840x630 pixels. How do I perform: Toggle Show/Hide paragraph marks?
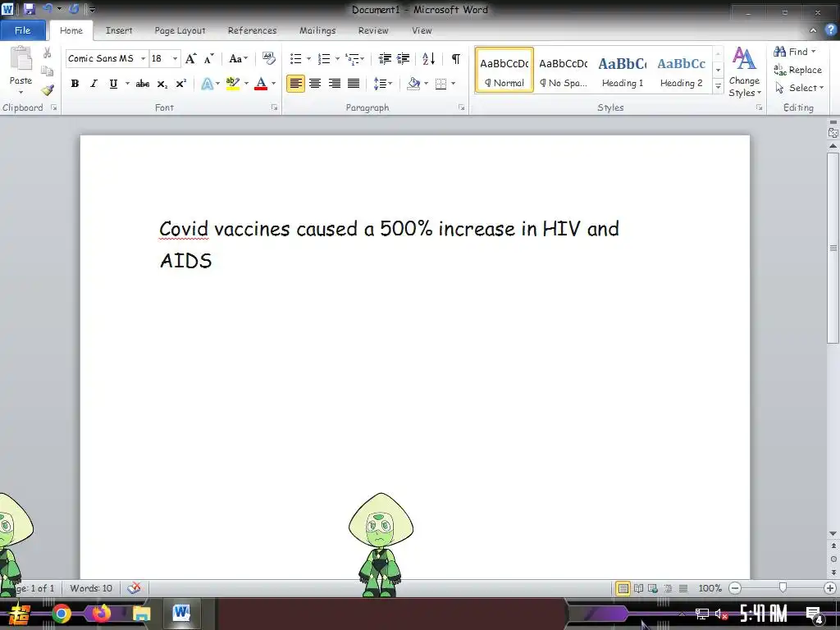(456, 58)
